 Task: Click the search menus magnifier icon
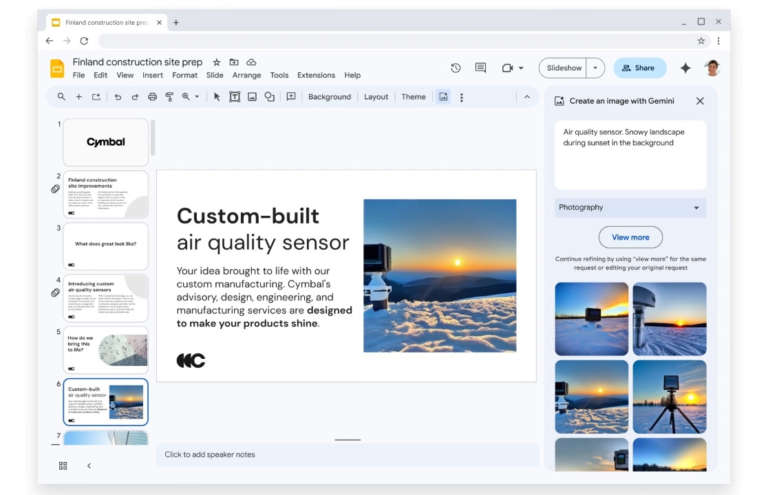(61, 97)
